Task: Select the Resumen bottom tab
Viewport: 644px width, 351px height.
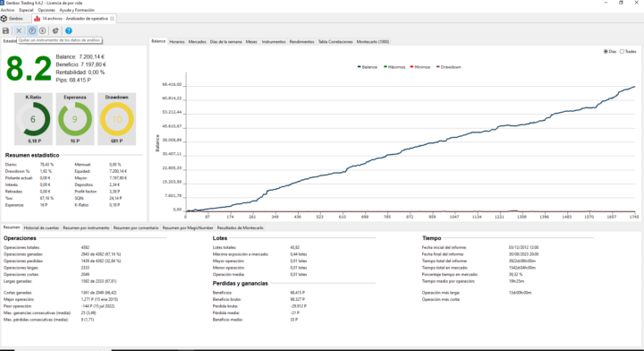Action: pyautogui.click(x=12, y=227)
